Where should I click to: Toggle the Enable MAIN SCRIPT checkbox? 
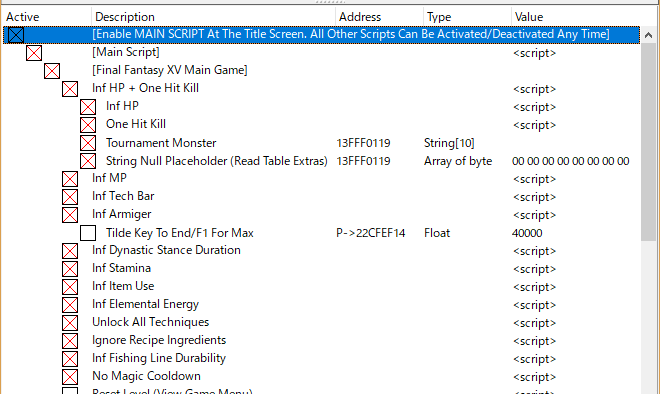pos(16,35)
